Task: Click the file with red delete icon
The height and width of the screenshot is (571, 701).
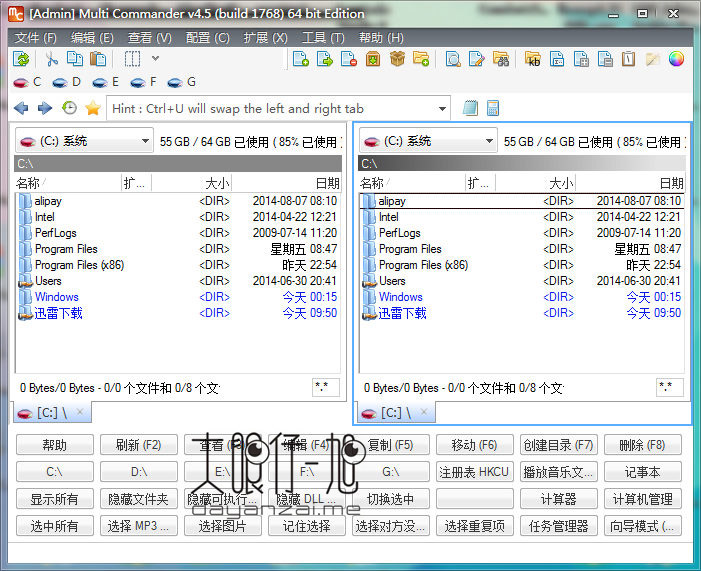Action: point(349,59)
